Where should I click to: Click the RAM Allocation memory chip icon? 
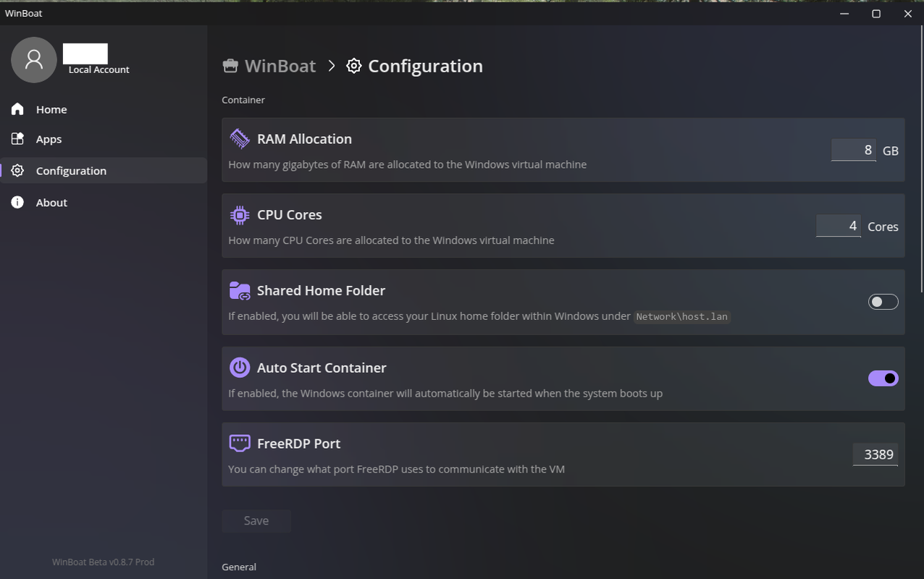pyautogui.click(x=239, y=138)
